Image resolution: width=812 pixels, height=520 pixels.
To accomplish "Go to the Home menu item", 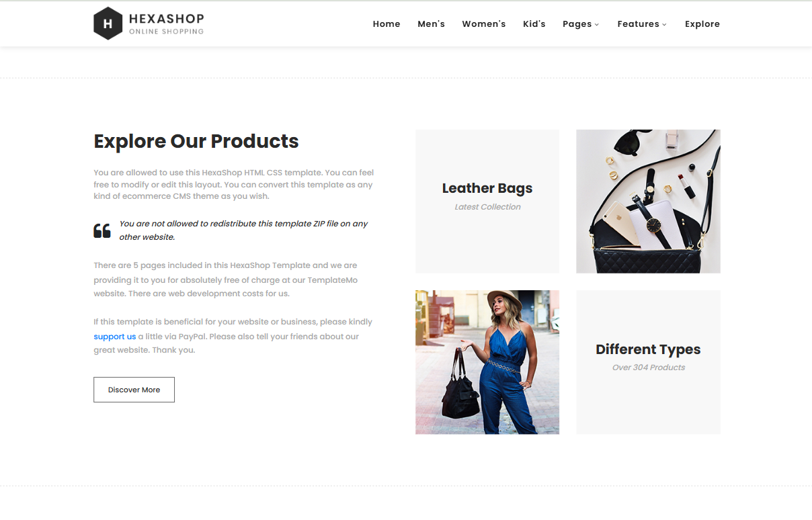I will [x=387, y=24].
